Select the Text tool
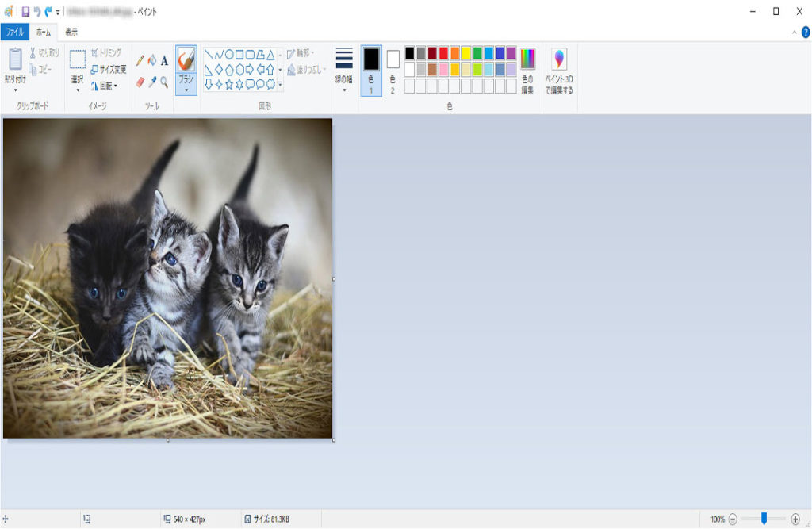Screen dimensions: 812x529 [164, 60]
